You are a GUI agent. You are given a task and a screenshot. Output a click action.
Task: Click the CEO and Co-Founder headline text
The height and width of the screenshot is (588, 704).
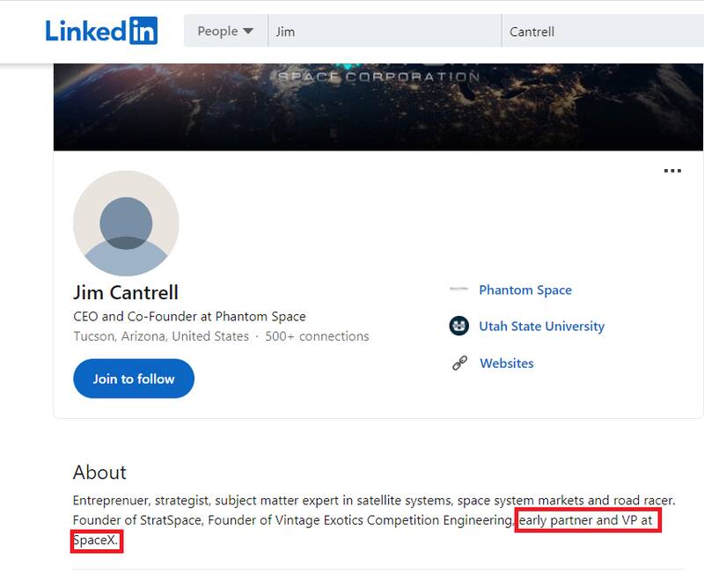tap(189, 316)
